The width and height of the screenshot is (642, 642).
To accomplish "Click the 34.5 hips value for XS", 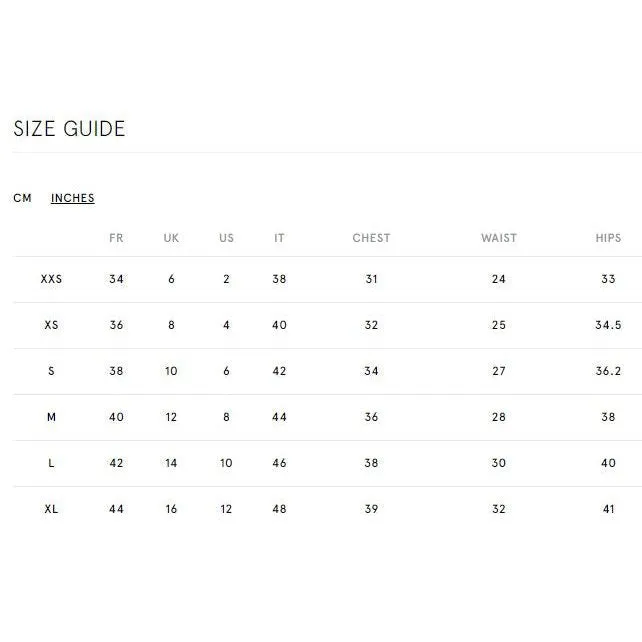I will coord(608,325).
